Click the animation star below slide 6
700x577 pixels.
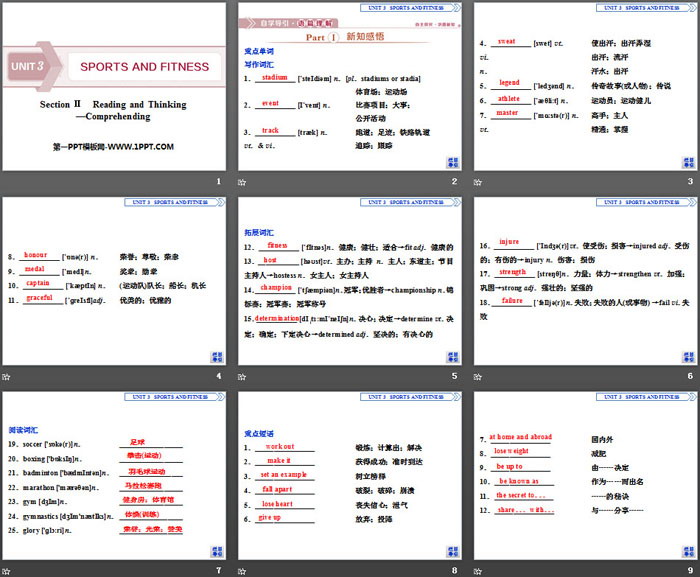476,377
